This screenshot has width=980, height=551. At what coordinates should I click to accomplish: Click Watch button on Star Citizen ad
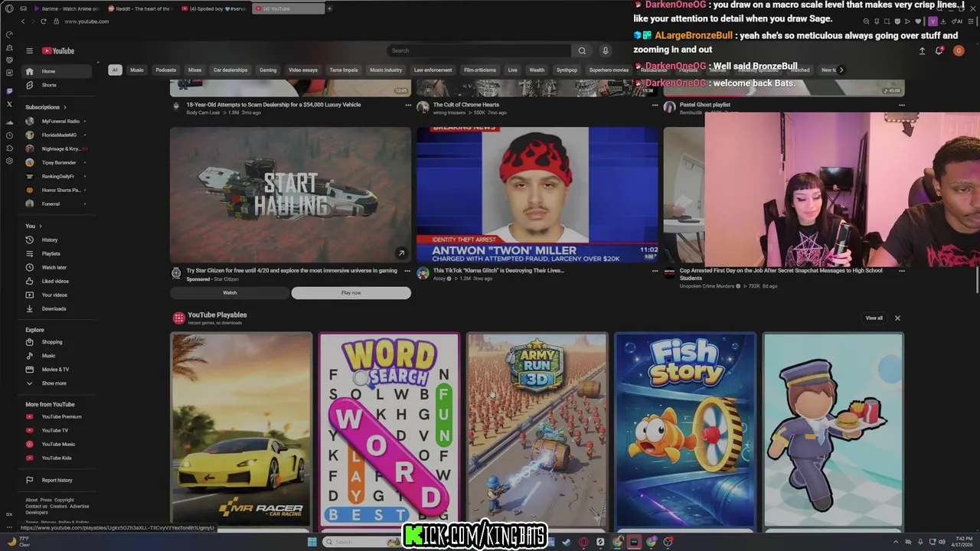point(230,293)
